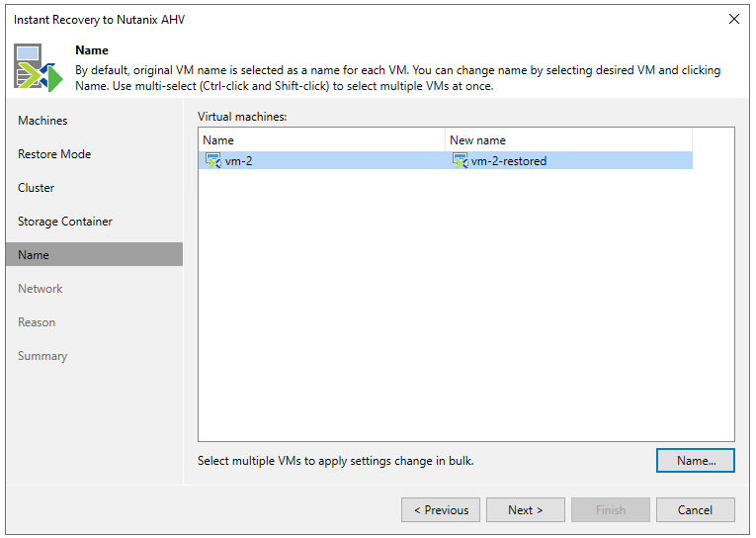The height and width of the screenshot is (538, 756).
Task: Select the Name step in sidebar
Action: pyautogui.click(x=94, y=255)
